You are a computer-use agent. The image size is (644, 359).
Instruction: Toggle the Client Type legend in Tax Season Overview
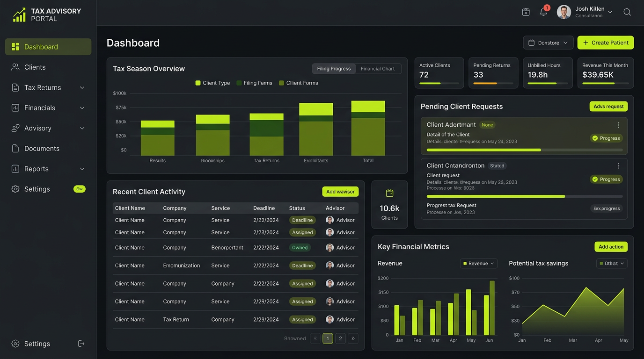(x=212, y=83)
